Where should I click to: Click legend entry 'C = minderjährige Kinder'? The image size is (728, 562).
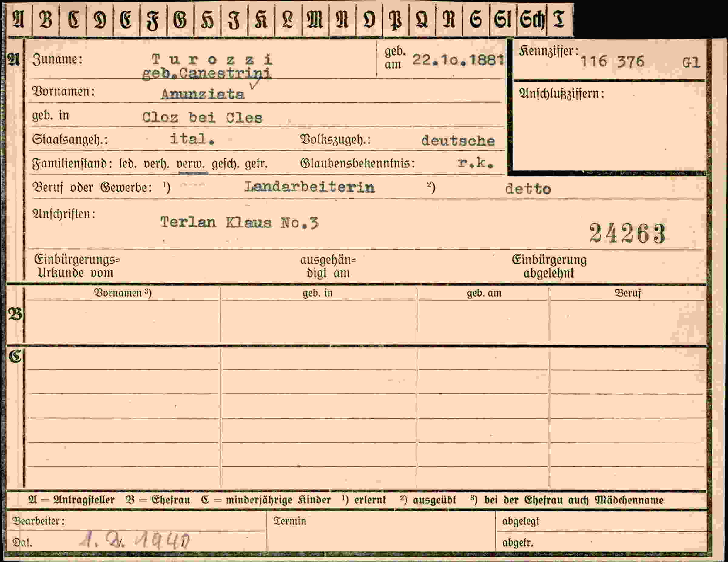click(266, 500)
